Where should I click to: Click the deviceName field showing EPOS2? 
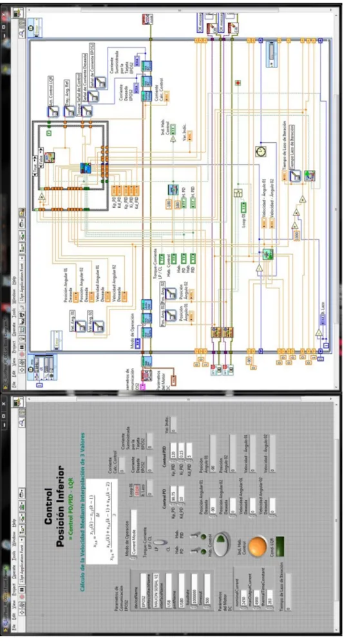(x=144, y=590)
